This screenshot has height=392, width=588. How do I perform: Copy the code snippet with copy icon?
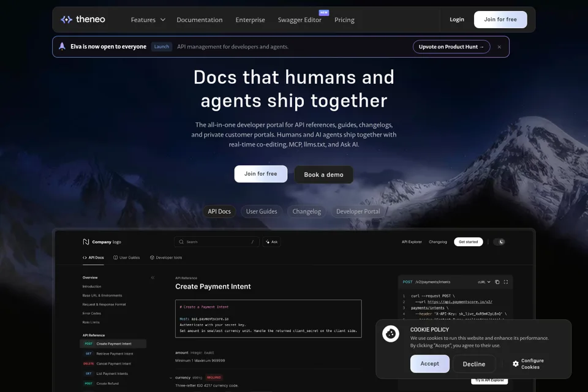pos(497,282)
